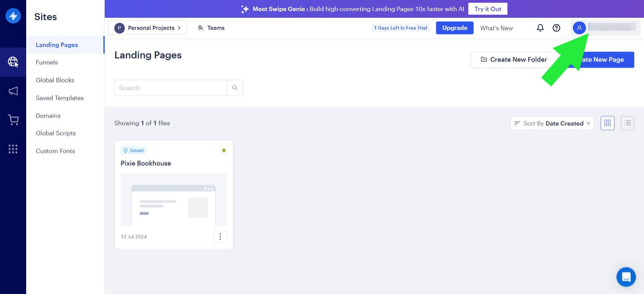
Task: Expand the Personal Projects workspace selector
Action: [x=147, y=28]
